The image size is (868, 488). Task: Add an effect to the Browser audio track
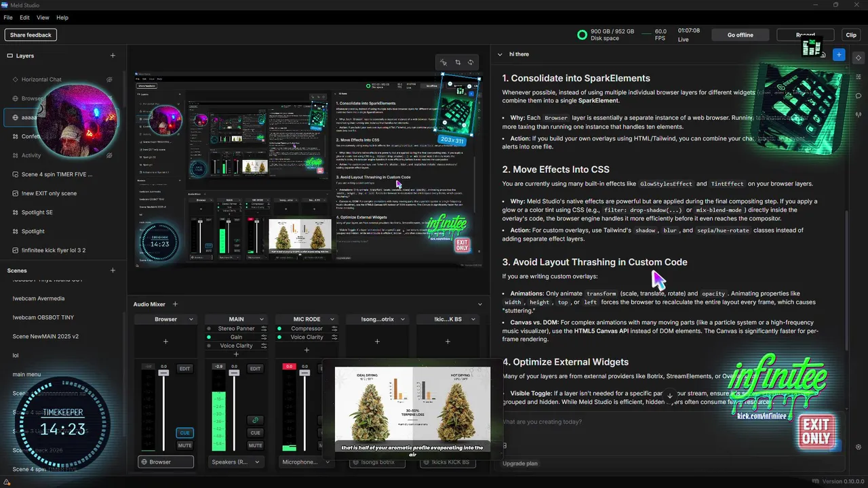coord(165,342)
